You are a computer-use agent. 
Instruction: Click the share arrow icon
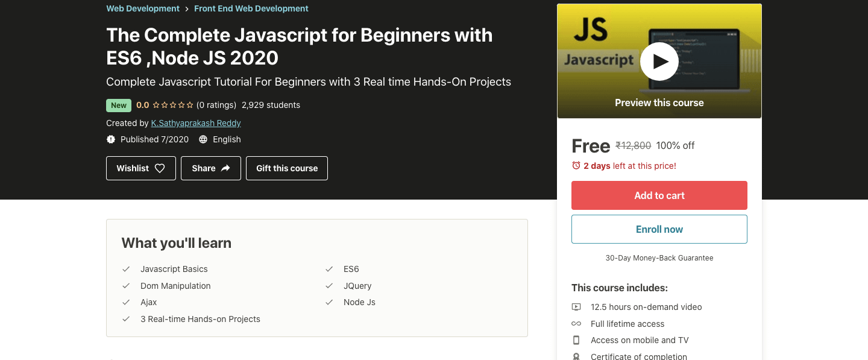pyautogui.click(x=225, y=168)
